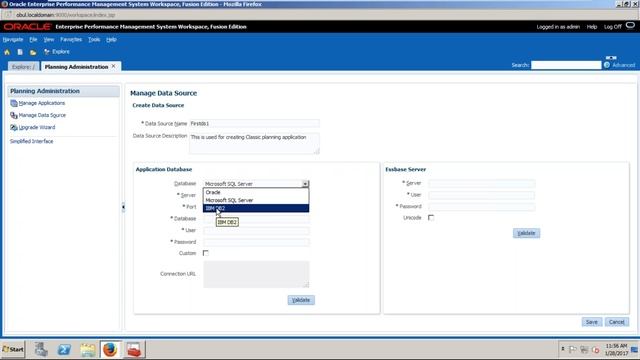640x360 pixels.
Task: Click the Action Center flag tray icon
Action: [x=573, y=350]
